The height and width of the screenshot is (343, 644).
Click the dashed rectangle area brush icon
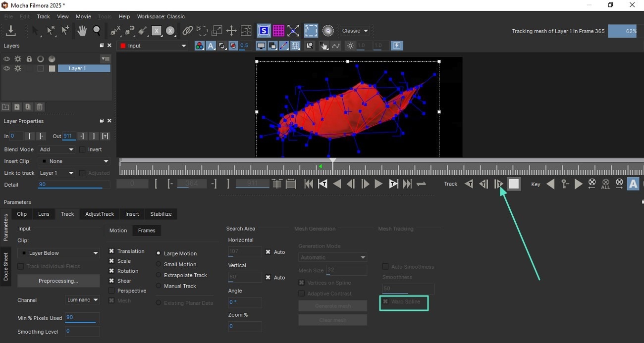(311, 31)
